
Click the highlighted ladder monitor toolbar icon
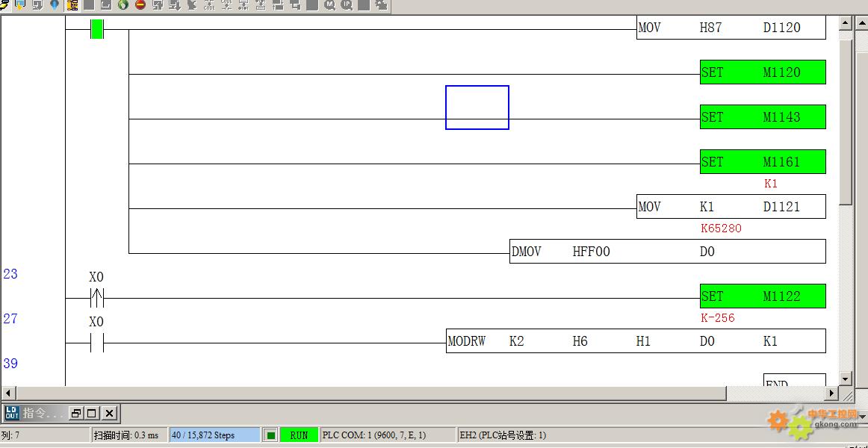click(72, 5)
